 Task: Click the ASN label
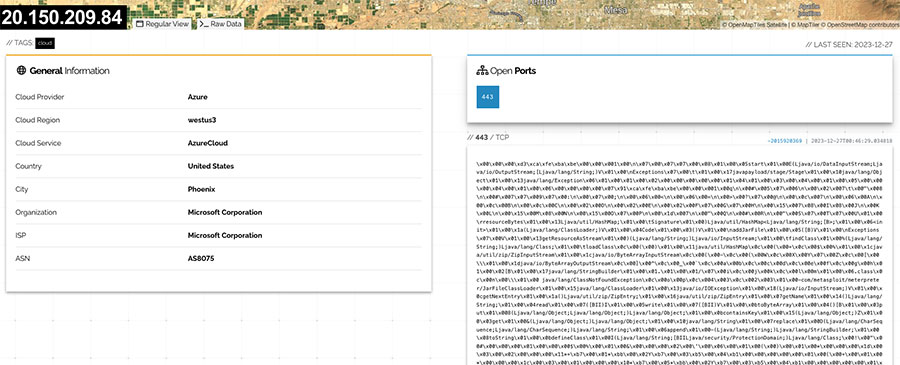(x=22, y=258)
